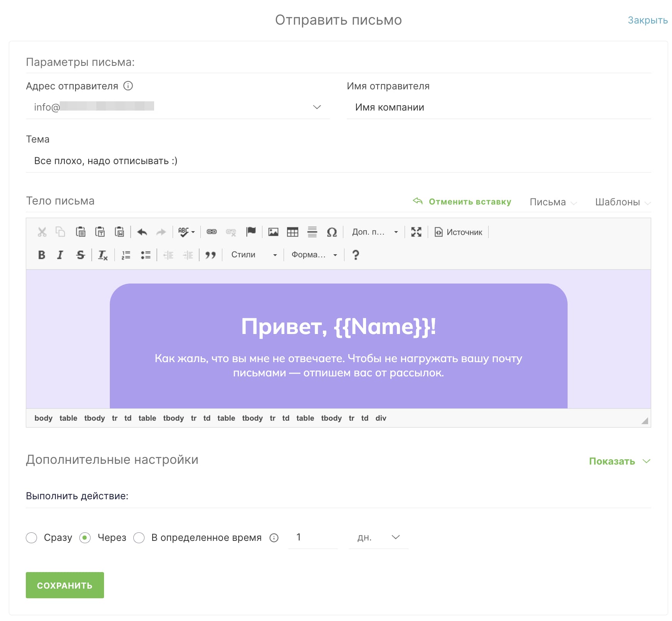
Task: Switch to Источник source view
Action: click(459, 232)
